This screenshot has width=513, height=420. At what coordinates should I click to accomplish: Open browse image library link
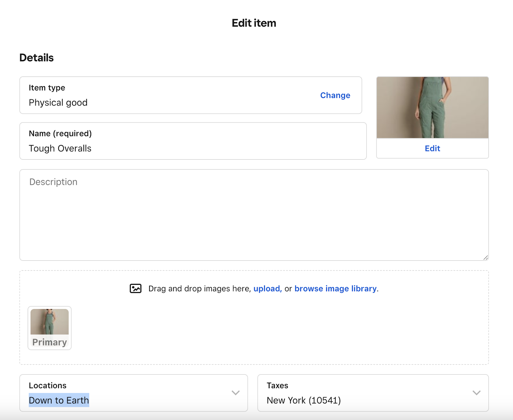pyautogui.click(x=335, y=289)
